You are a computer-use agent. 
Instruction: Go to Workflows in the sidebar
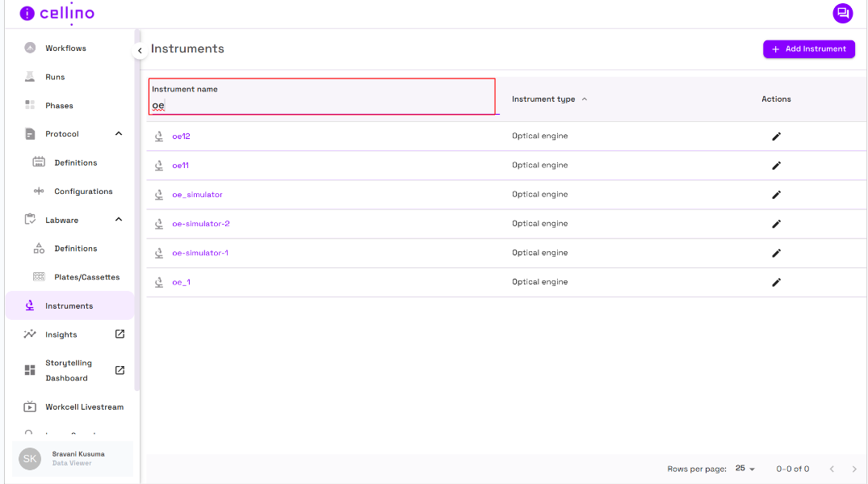(65, 48)
